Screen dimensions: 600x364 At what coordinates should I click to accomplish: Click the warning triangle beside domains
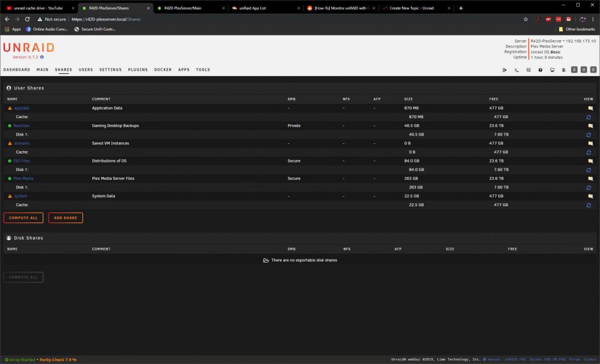coord(10,143)
